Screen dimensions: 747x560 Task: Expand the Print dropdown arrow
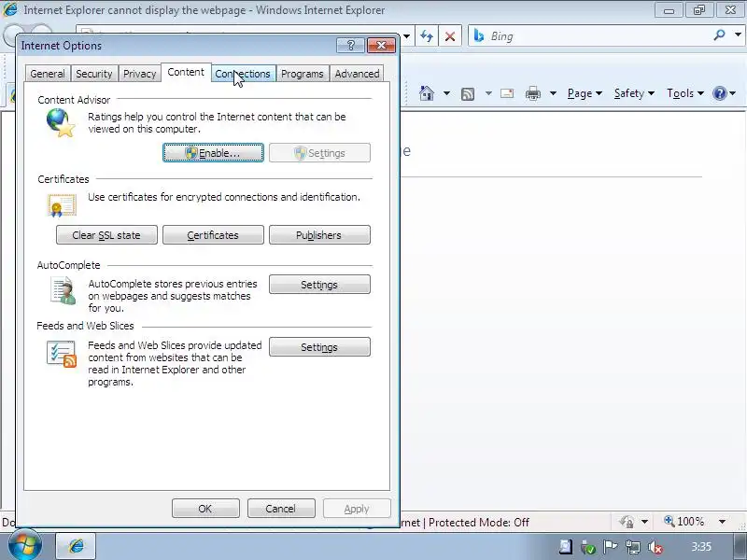click(553, 93)
